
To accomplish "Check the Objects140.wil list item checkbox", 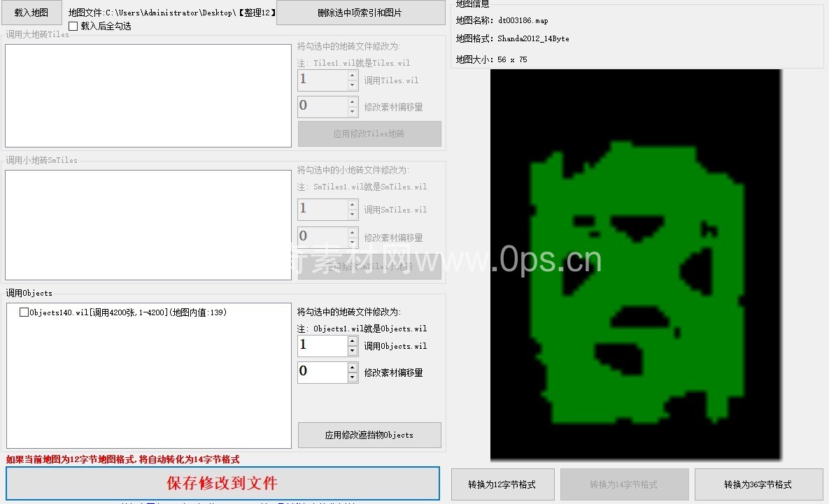I will pos(24,312).
